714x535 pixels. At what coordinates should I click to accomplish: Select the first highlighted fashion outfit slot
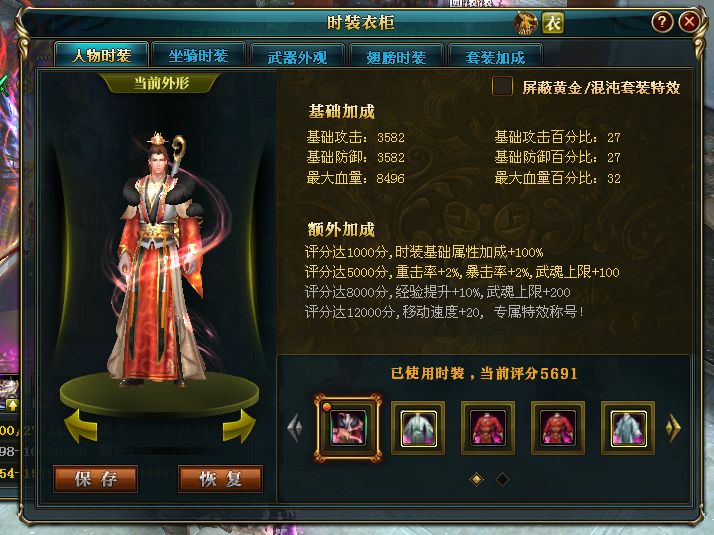[x=348, y=428]
